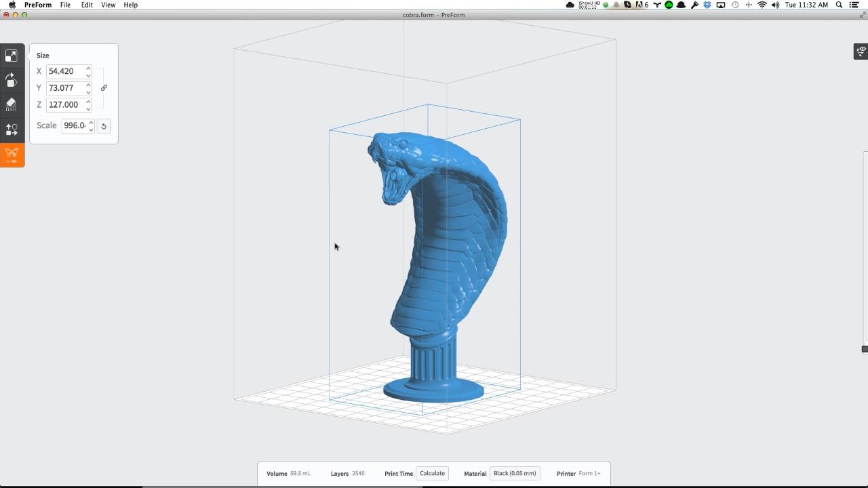
Task: Click the AirPlay display icon
Action: [721, 5]
